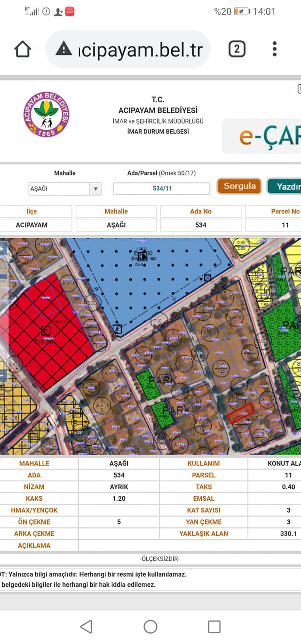Click the red outlined parcel on map
301x644 pixels.
[241, 412]
